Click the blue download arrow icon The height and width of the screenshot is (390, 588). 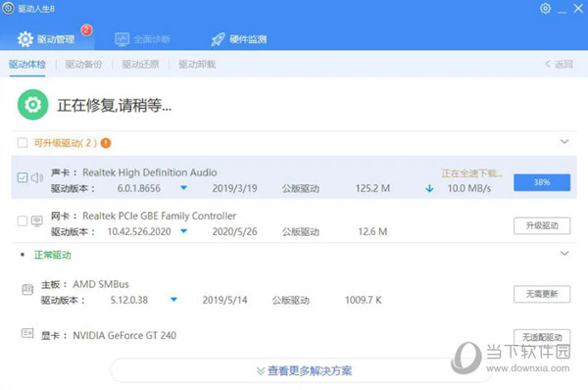click(x=429, y=188)
